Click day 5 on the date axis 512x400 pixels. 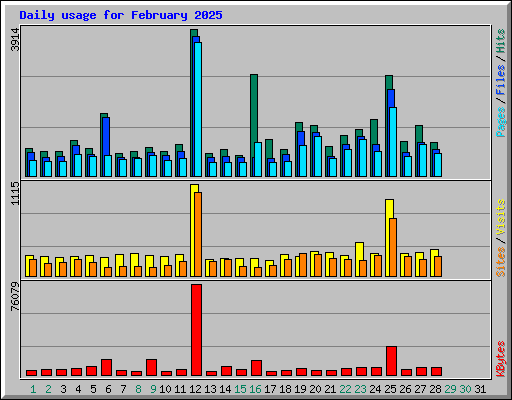coord(93,389)
